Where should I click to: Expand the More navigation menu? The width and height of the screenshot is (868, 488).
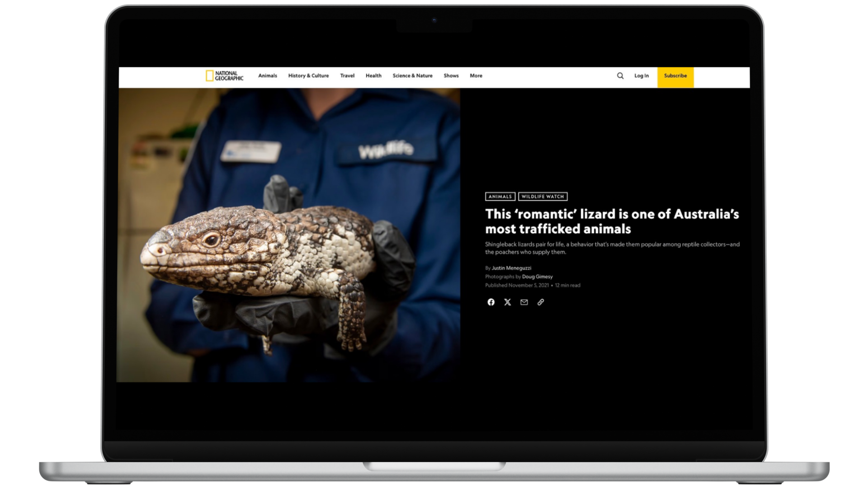coord(476,76)
